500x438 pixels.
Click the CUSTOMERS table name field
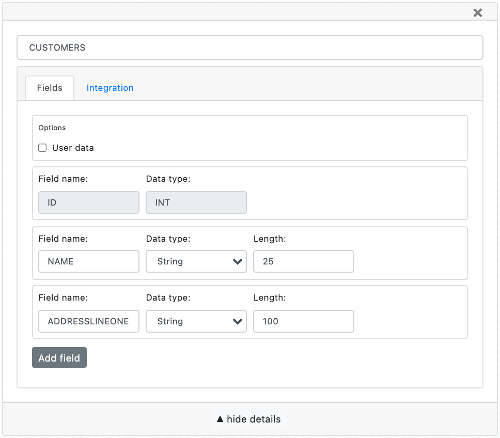[250, 48]
